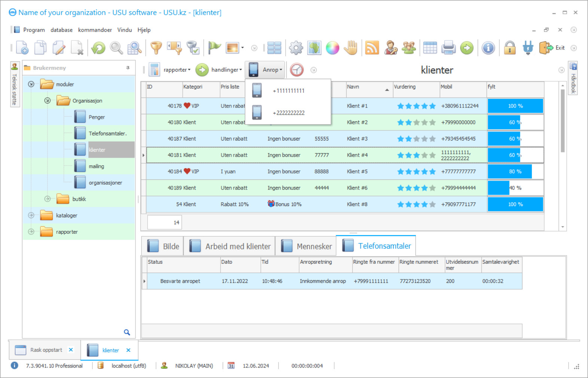This screenshot has width=588, height=378.
Task: Switch to the Mennesker tab
Action: [306, 246]
